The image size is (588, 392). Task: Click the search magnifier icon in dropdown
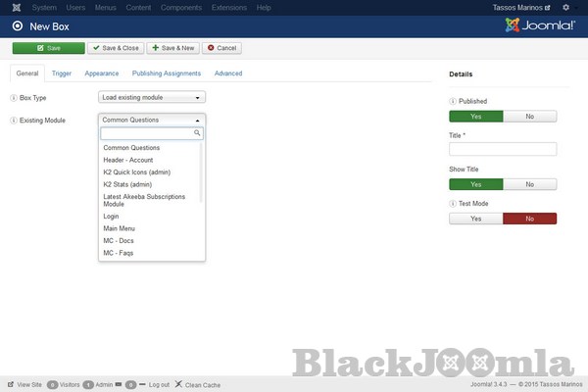[197, 132]
